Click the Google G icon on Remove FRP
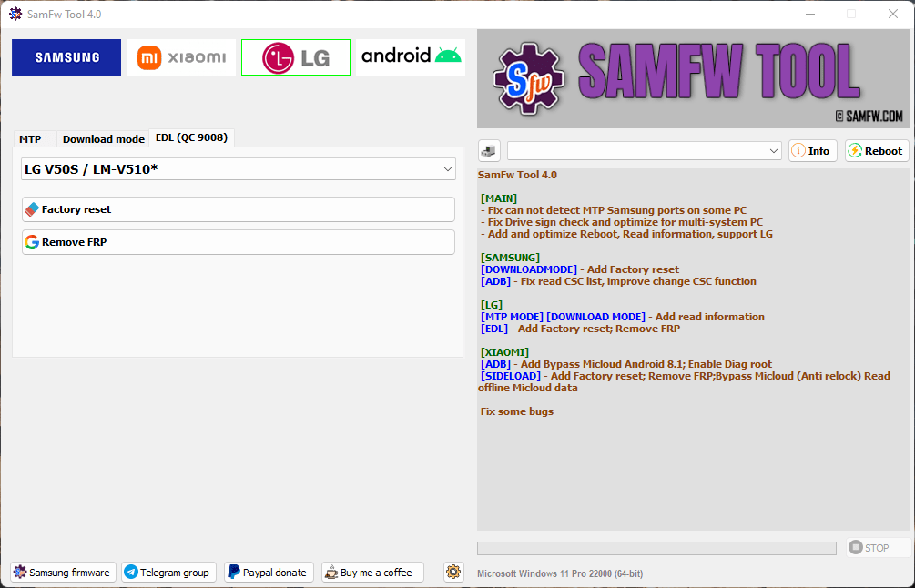The image size is (915, 588). point(32,242)
